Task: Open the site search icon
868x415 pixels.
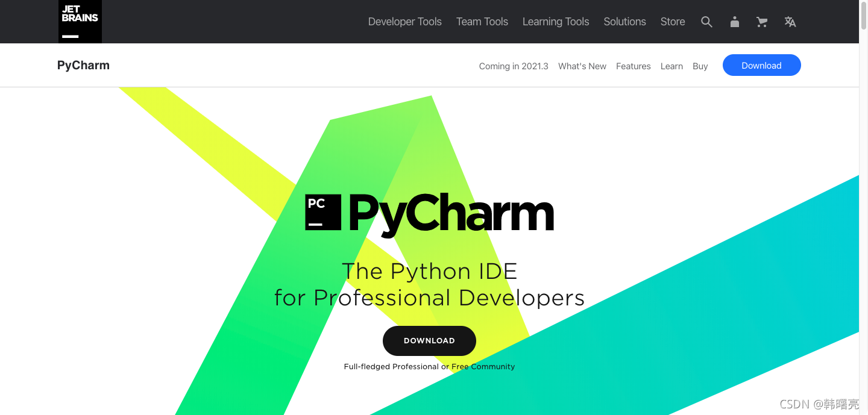Action: (x=706, y=22)
